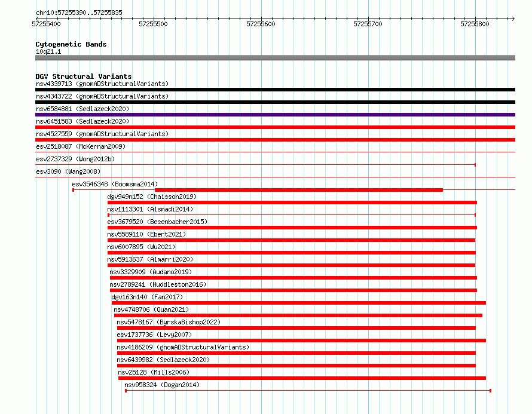Click esv2518087 McKernan2009 label
Image resolution: width=532 pixels, height=414 pixels.
click(x=81, y=146)
